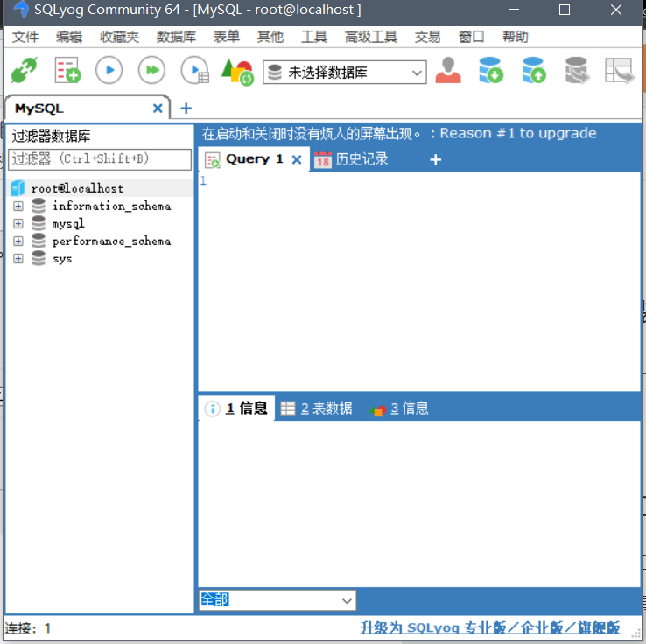Add a new connection tab with plus
Viewport: 646px width, 644px height.
[186, 108]
